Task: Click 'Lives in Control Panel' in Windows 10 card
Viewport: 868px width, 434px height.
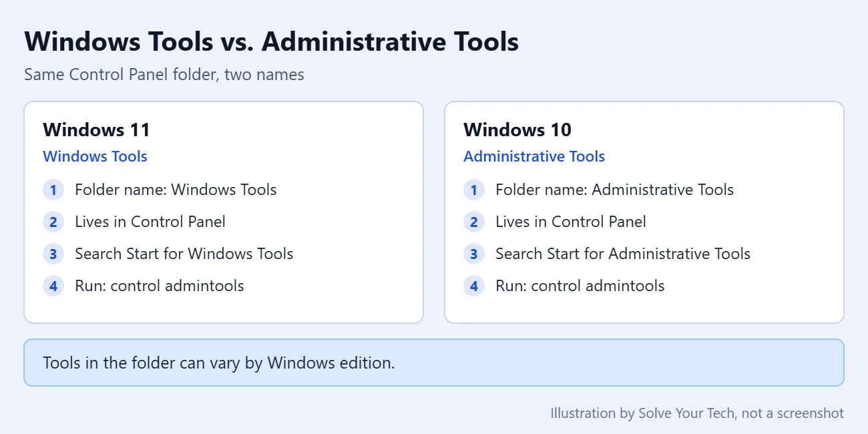Action: 555,222
